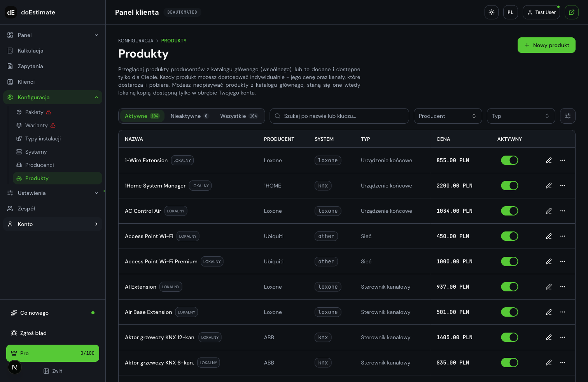Open the column filter settings icon
Screen dimensions: 588x382
pyautogui.click(x=568, y=116)
